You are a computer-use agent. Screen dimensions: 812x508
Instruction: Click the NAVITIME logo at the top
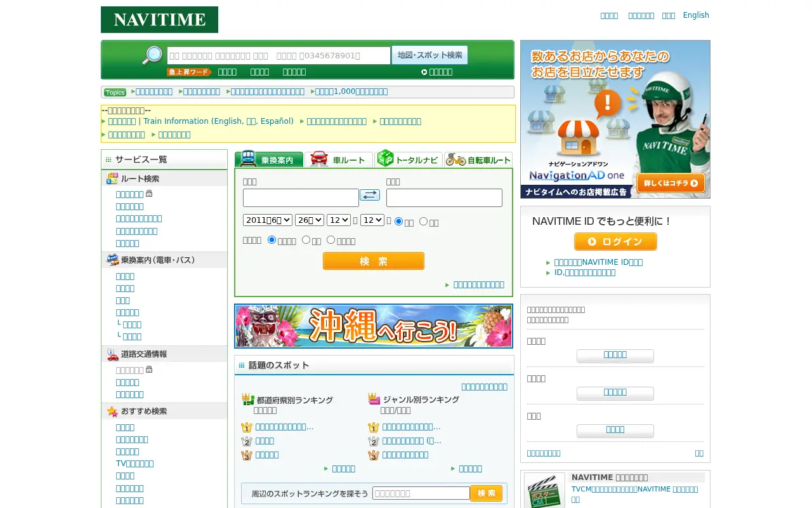click(x=159, y=20)
